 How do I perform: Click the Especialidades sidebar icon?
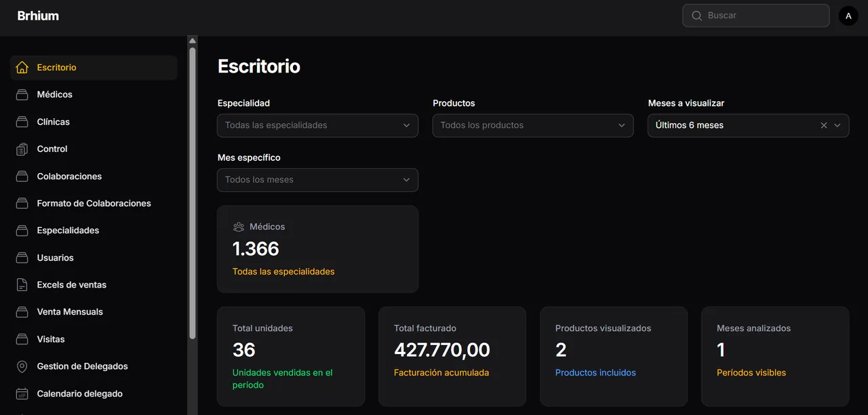pos(22,231)
